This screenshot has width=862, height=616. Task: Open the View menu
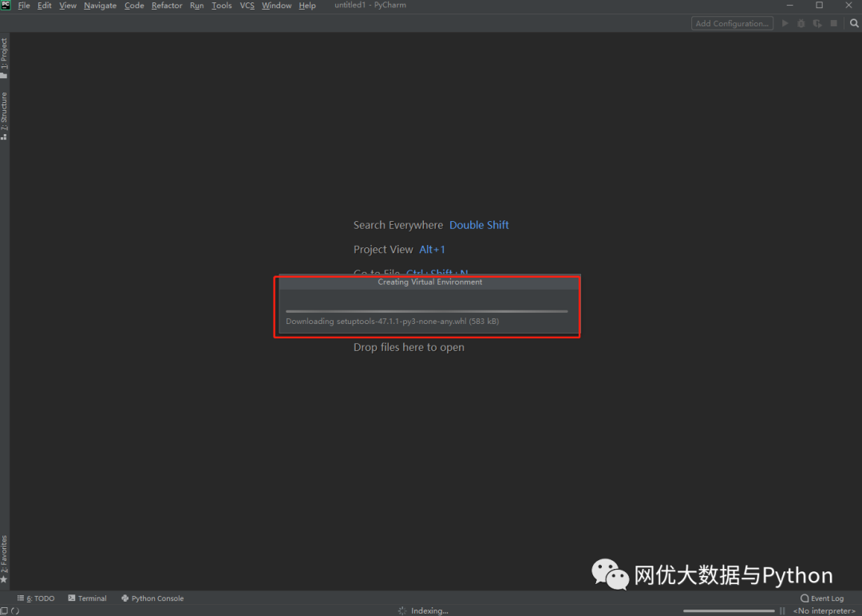[x=68, y=6]
